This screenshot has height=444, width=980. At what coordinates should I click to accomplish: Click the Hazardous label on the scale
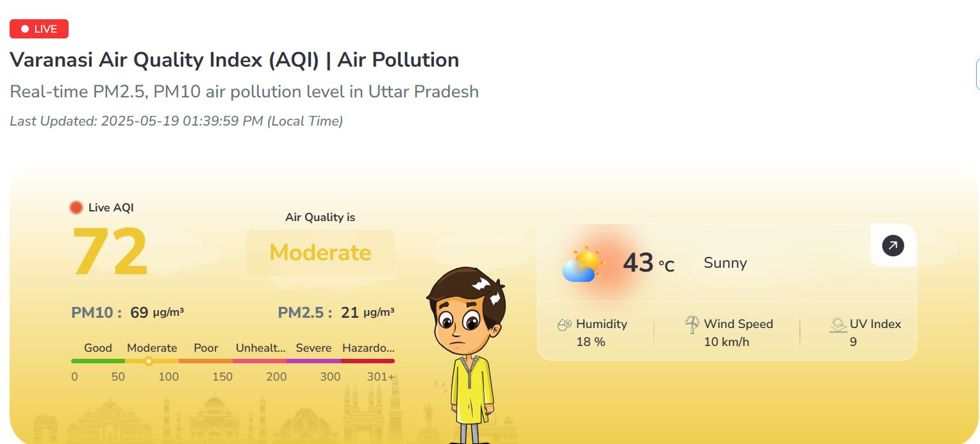(x=368, y=348)
